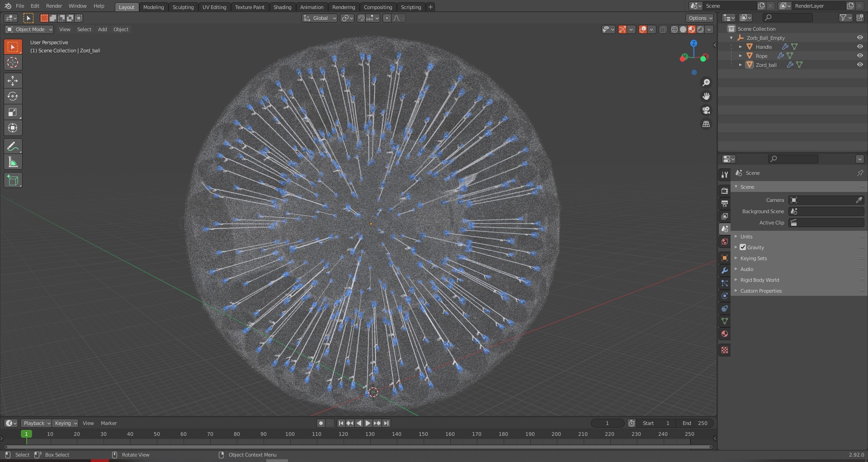Select the Cursor tool in the toolbar
Viewport: 868px width, 462px height.
tap(13, 62)
